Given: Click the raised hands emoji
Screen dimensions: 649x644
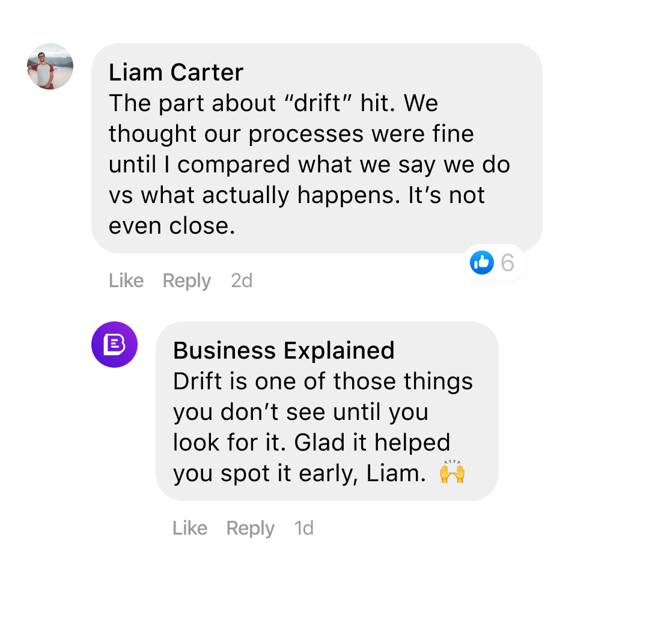Looking at the screenshot, I should click(452, 473).
